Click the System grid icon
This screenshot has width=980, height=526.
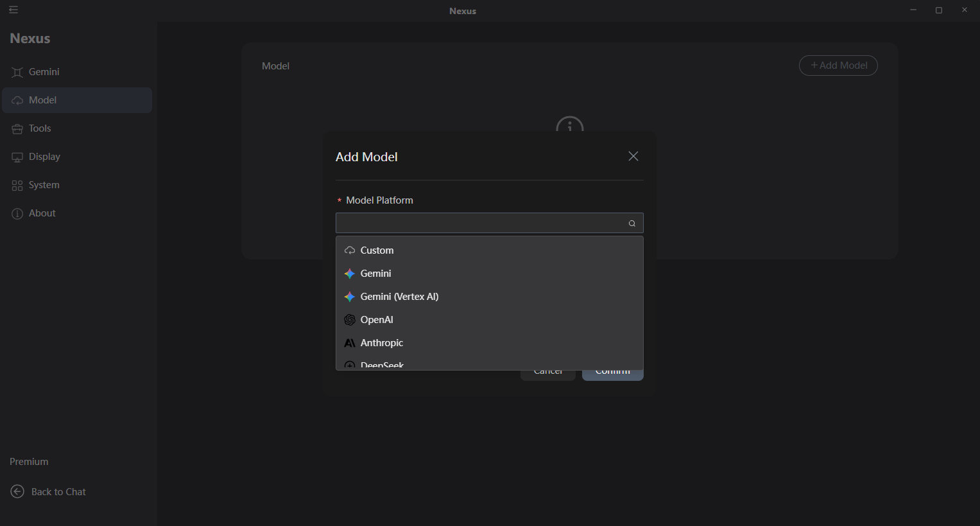click(x=17, y=184)
